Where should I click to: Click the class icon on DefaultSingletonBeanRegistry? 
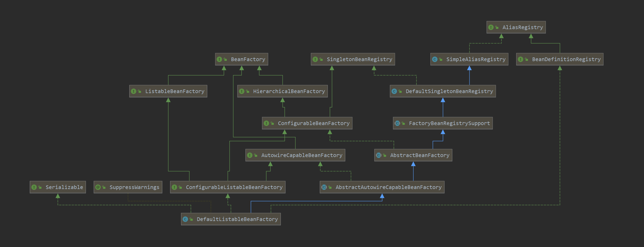coord(394,91)
